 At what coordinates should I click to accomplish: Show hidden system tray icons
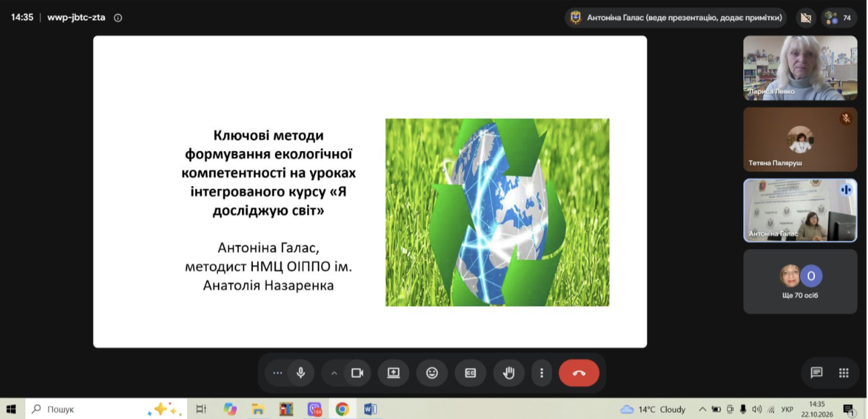(x=702, y=409)
